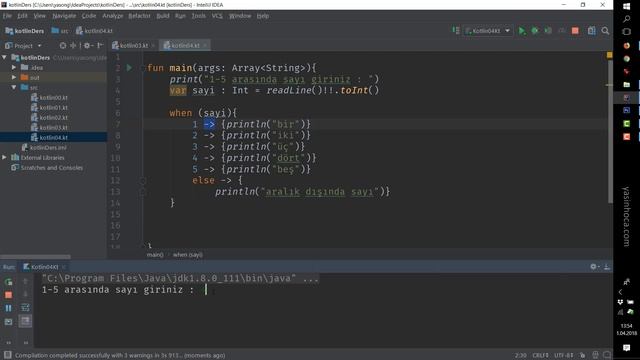Collapse the else branch using gutter fold marker

point(143,180)
